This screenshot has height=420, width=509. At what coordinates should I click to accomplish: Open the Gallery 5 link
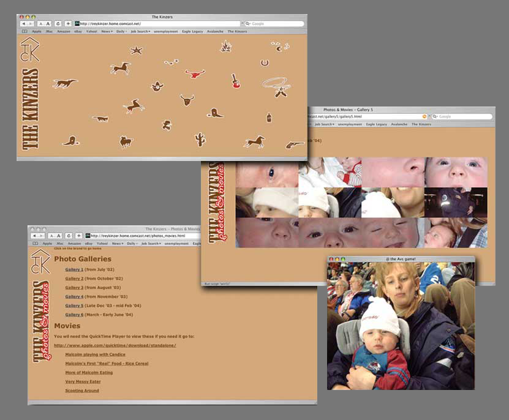(74, 306)
